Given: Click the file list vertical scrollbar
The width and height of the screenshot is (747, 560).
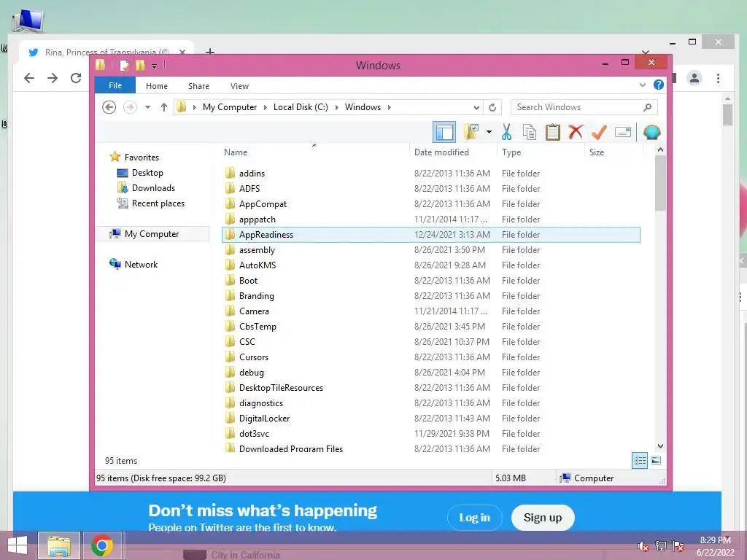Looking at the screenshot, I should (660, 183).
